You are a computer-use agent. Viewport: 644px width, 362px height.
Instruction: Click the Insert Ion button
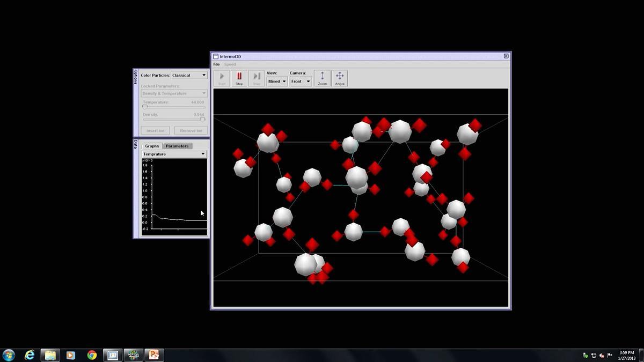[156, 130]
